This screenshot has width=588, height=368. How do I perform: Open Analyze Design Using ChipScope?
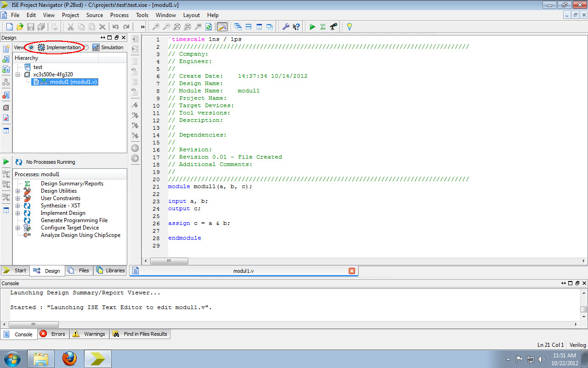[x=81, y=235]
